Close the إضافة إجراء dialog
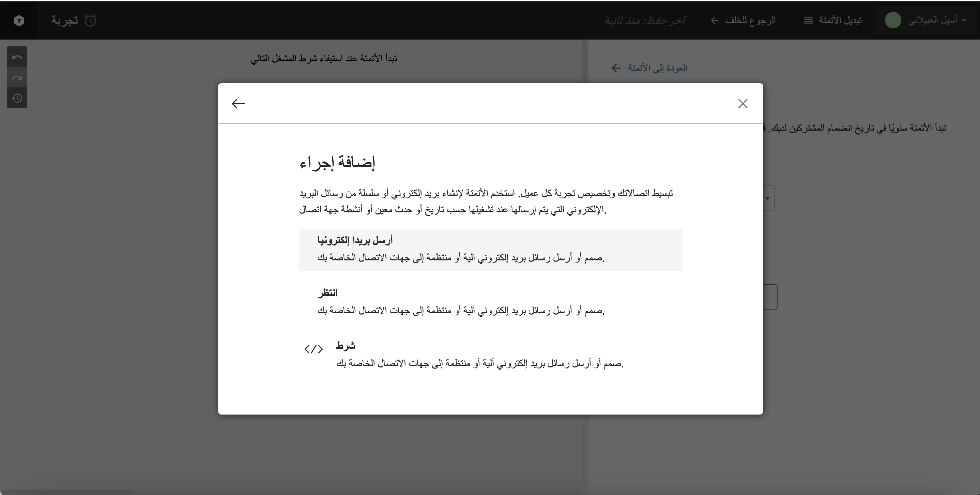The image size is (980, 495). coord(742,104)
